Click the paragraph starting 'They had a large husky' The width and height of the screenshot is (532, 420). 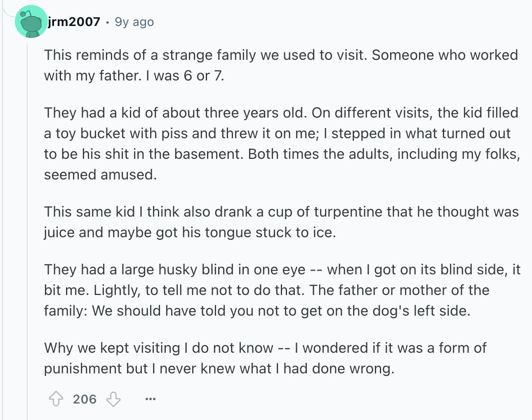282,290
